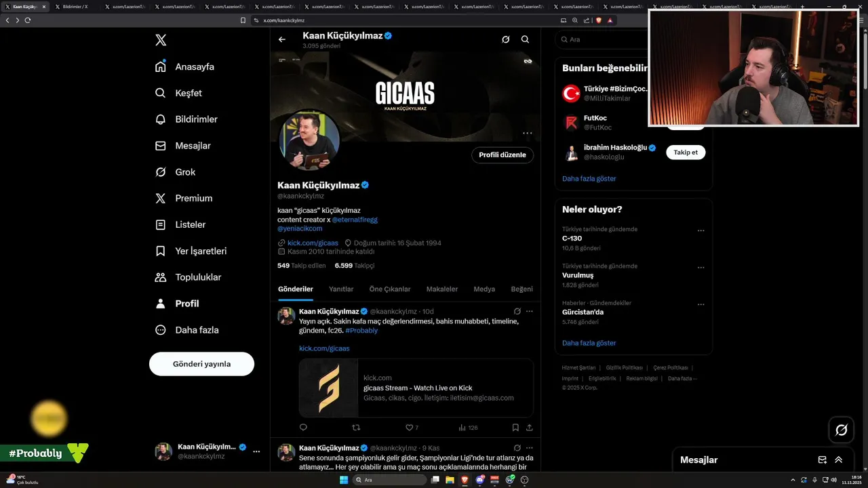Open the kick.com/gicaas link in the first post
The height and width of the screenshot is (488, 868).
[x=324, y=348]
